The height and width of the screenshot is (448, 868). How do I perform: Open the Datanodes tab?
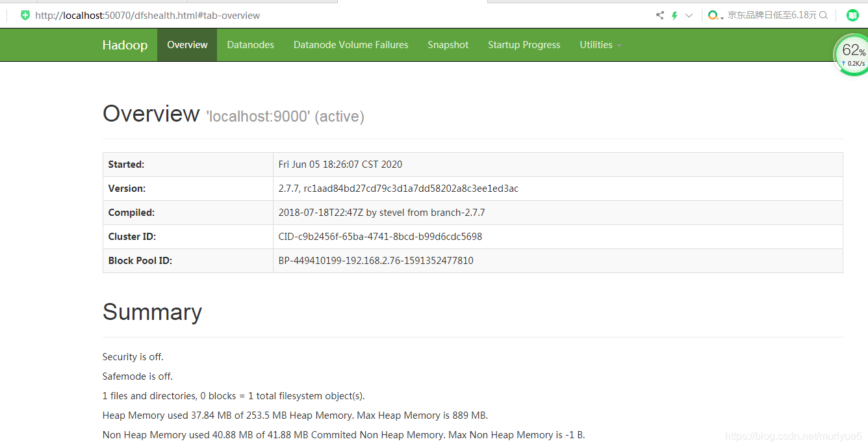click(x=250, y=45)
